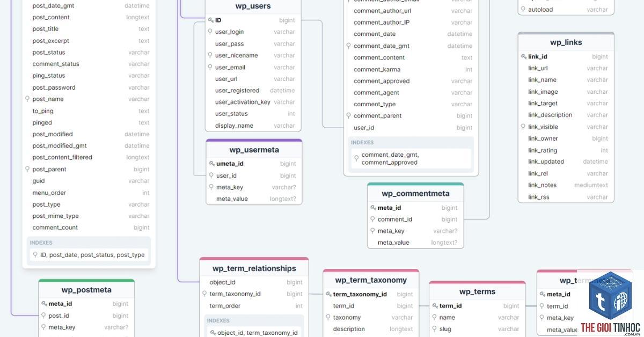Click the comment_agent field row
Screen dimensions: 644x337
coord(411,93)
